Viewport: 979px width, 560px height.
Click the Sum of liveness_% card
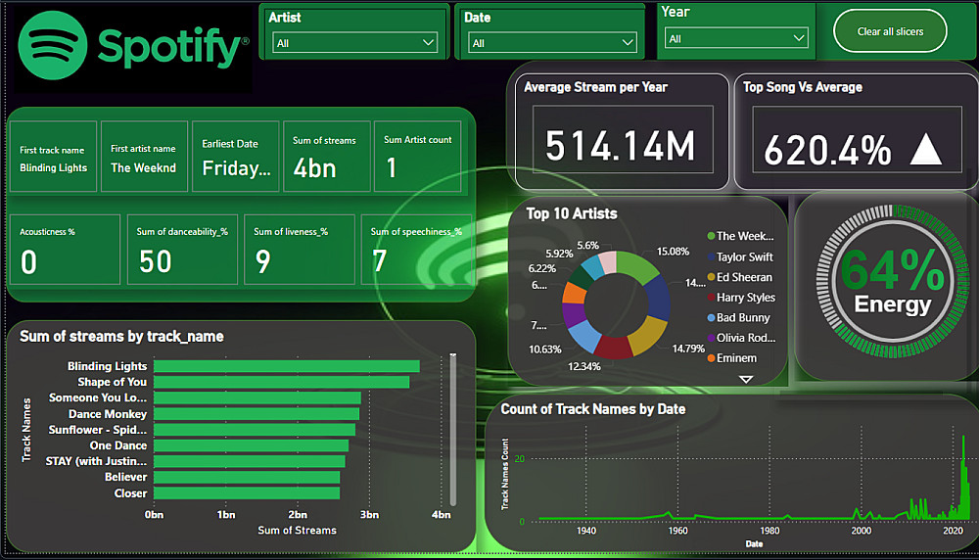click(300, 250)
